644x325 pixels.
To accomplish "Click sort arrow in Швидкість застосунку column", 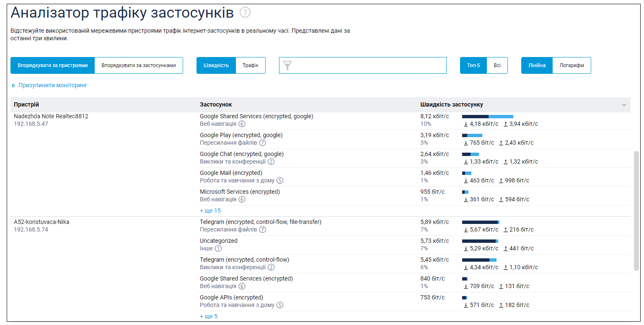I will click(x=624, y=105).
